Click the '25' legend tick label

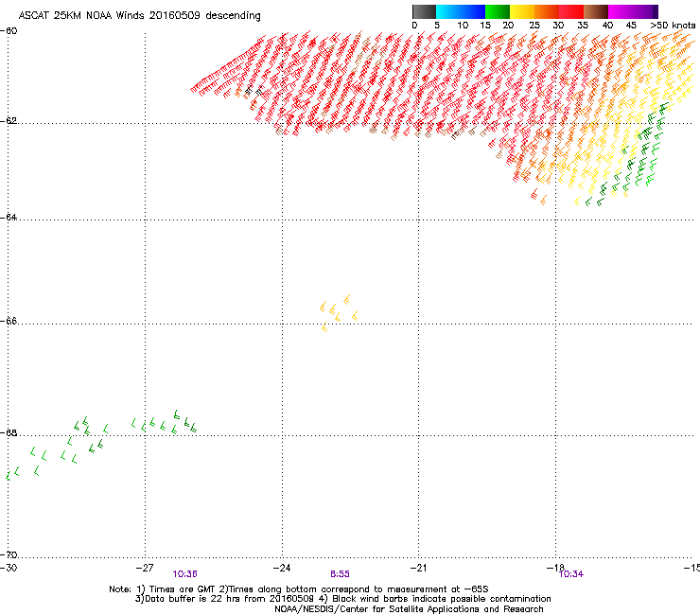534,26
